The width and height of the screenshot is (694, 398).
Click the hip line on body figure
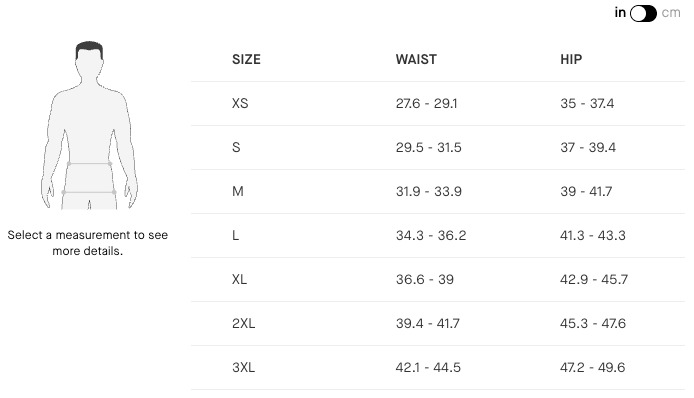tap(89, 192)
